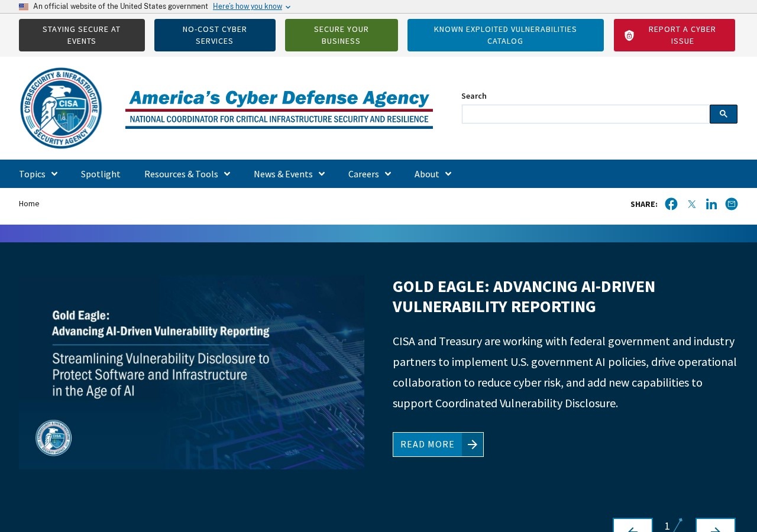Click the Gold Eagle headline text

pyautogui.click(x=524, y=297)
